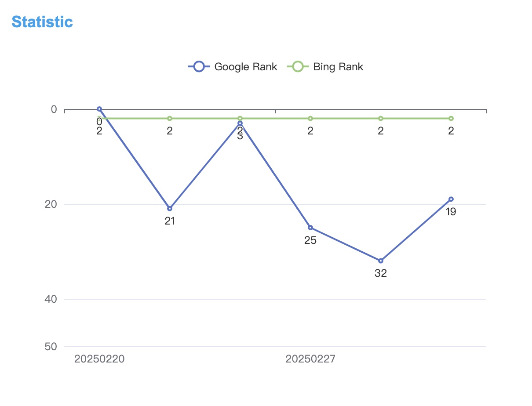This screenshot has width=532, height=406.
Task: Click the Google Rank legend label
Action: pyautogui.click(x=245, y=67)
